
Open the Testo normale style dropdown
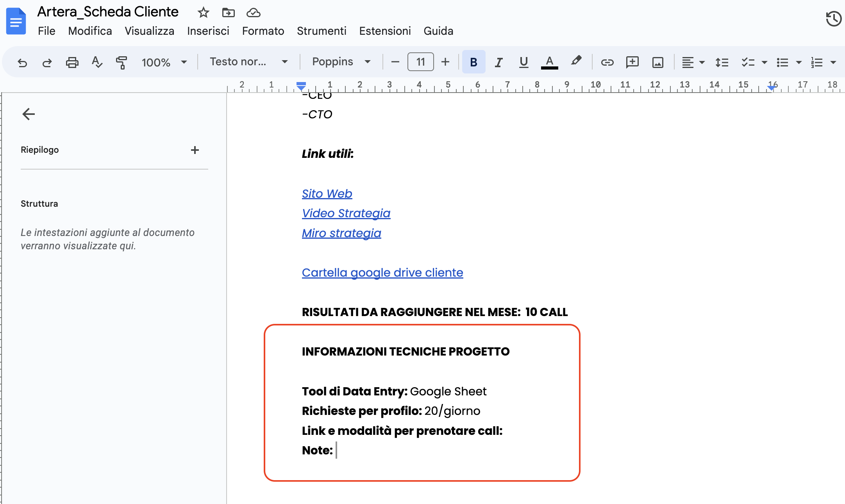pyautogui.click(x=248, y=62)
